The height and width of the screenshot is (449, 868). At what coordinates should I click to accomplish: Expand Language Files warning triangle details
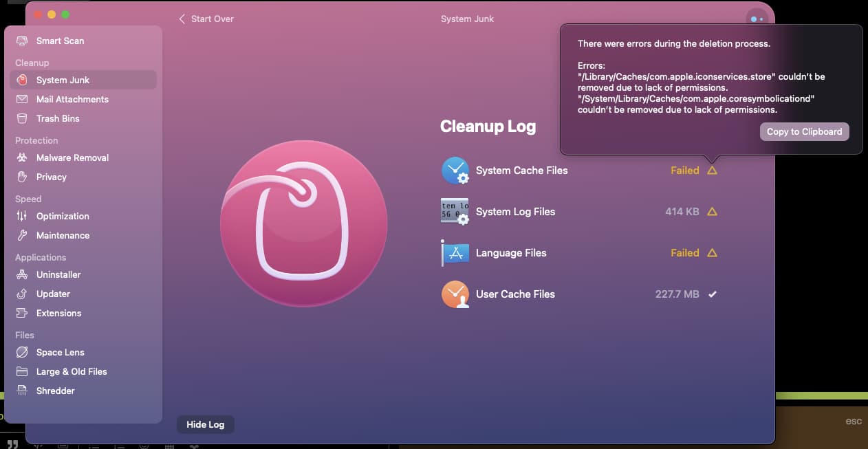point(712,253)
